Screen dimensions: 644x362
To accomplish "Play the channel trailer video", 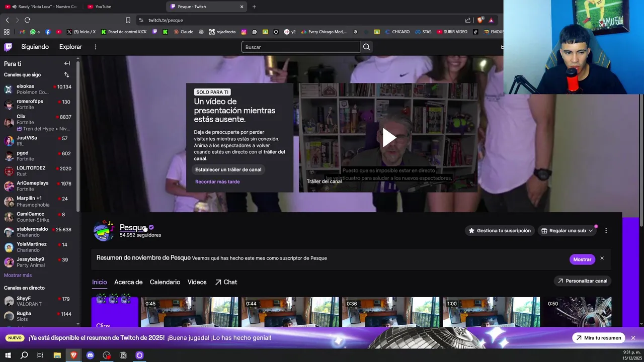I will (388, 137).
